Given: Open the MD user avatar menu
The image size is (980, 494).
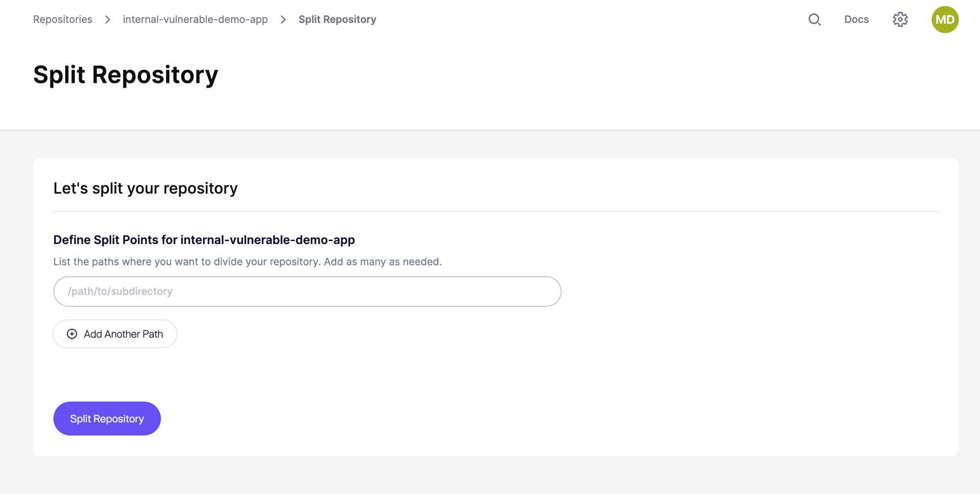Looking at the screenshot, I should click(945, 20).
